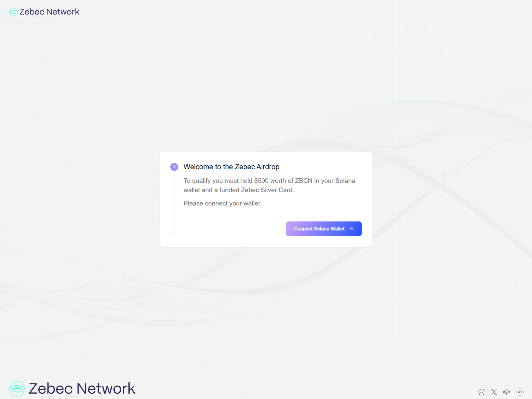Click the 'Please connect your wallet.' text
Viewport: 532px width, 399px height.
click(x=222, y=203)
